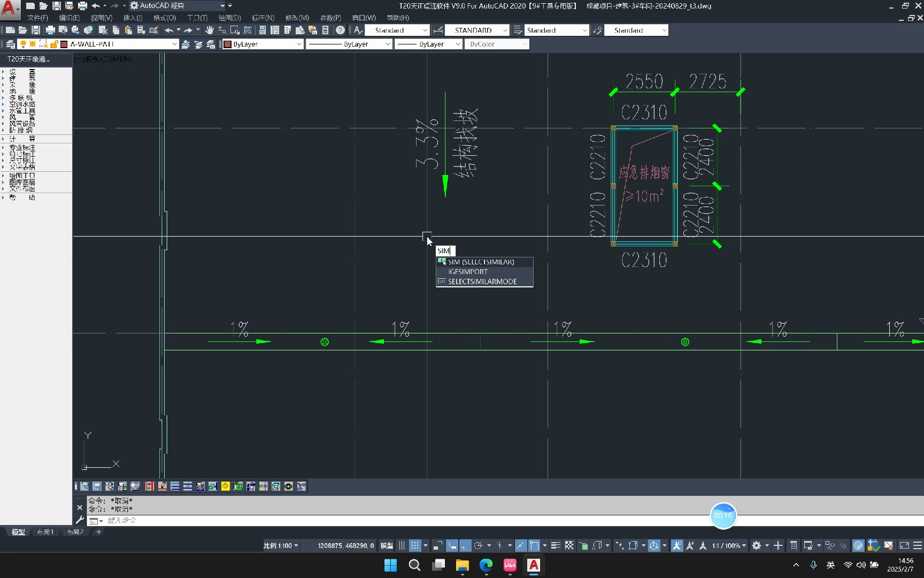Switch to the 布局1 layout tab
924x578 pixels.
45,532
